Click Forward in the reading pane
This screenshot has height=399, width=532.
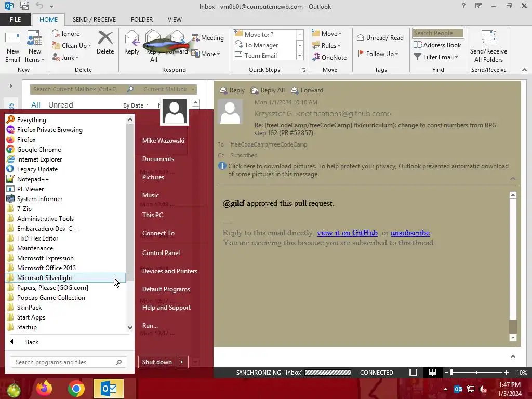307,90
